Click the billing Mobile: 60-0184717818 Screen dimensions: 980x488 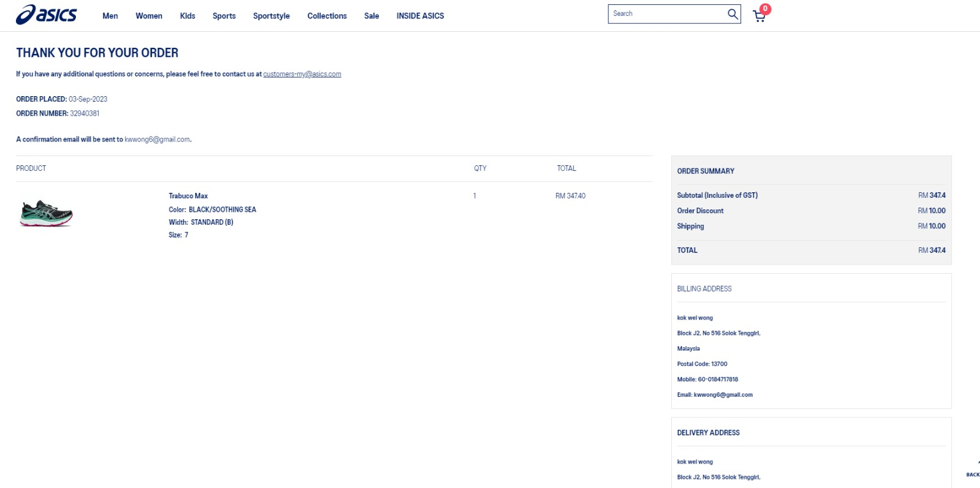[x=707, y=379]
